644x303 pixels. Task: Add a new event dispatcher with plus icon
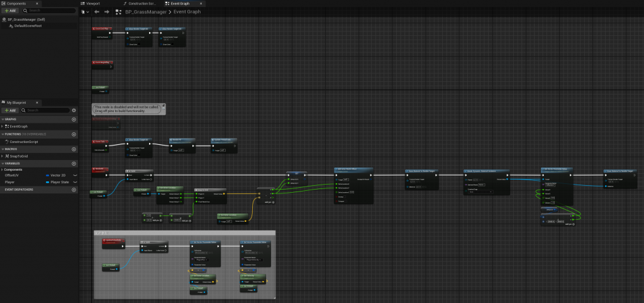[74, 189]
